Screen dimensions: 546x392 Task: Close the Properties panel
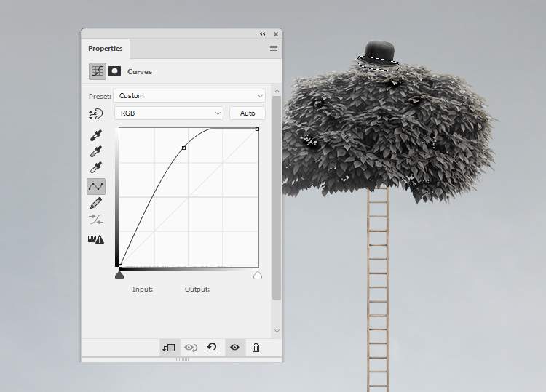(x=276, y=33)
